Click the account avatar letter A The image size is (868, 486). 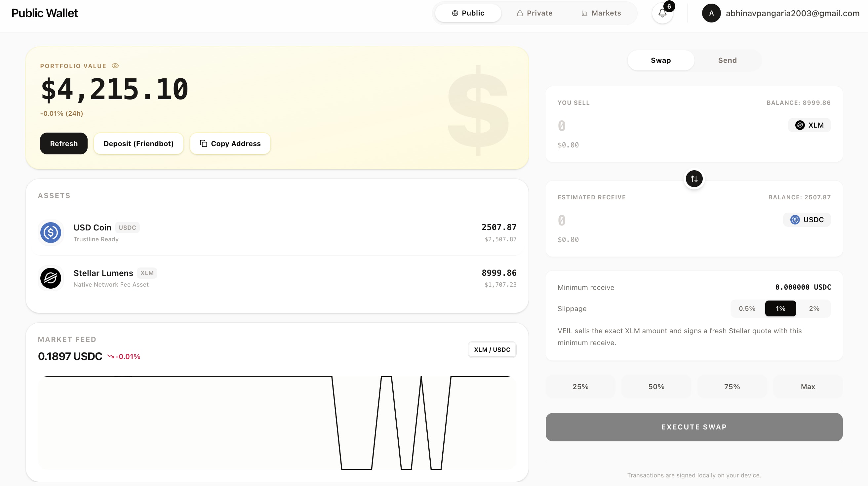pos(711,13)
